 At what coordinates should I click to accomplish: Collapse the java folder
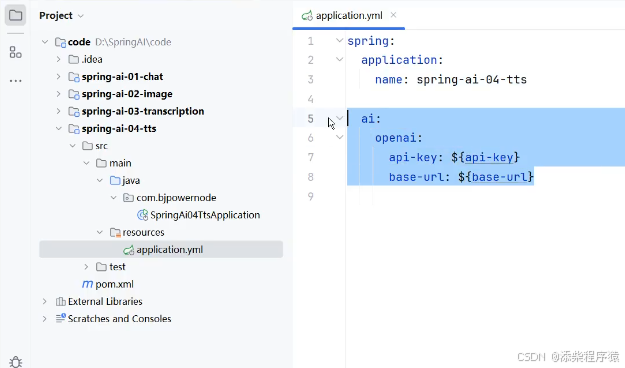pyautogui.click(x=100, y=181)
